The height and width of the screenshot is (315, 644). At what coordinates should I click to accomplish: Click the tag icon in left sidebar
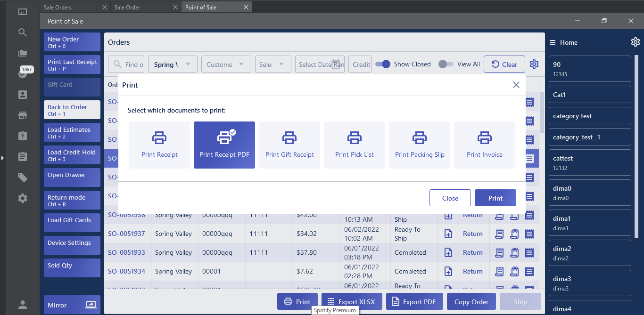click(23, 178)
